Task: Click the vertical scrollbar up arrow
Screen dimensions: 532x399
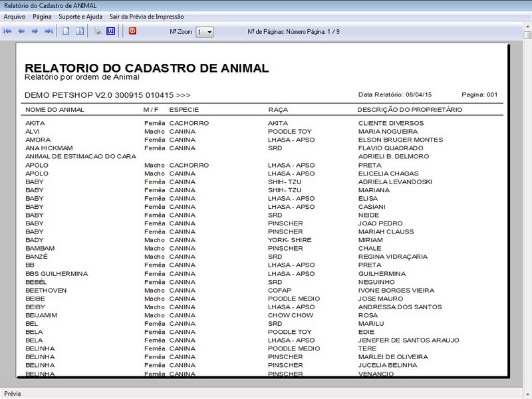Action: pos(527,27)
